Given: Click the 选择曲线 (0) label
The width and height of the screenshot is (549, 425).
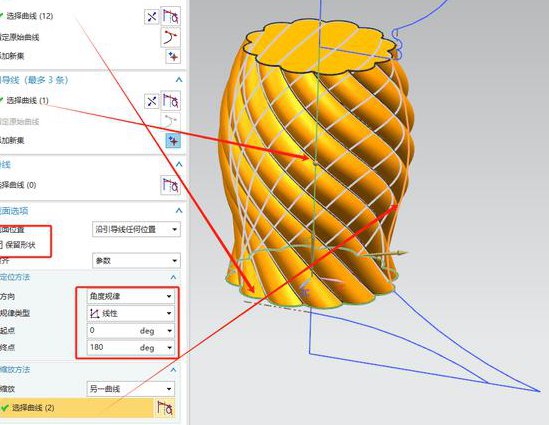Looking at the screenshot, I should coord(18,185).
